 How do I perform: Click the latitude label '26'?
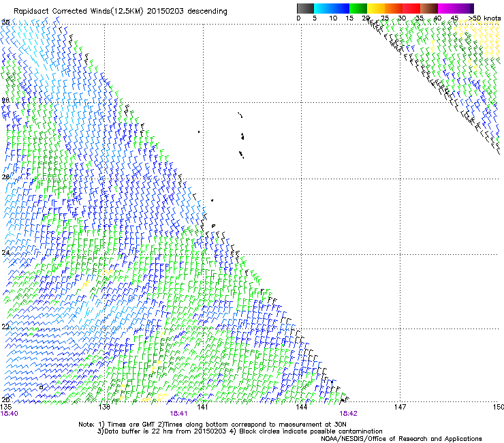[5, 177]
